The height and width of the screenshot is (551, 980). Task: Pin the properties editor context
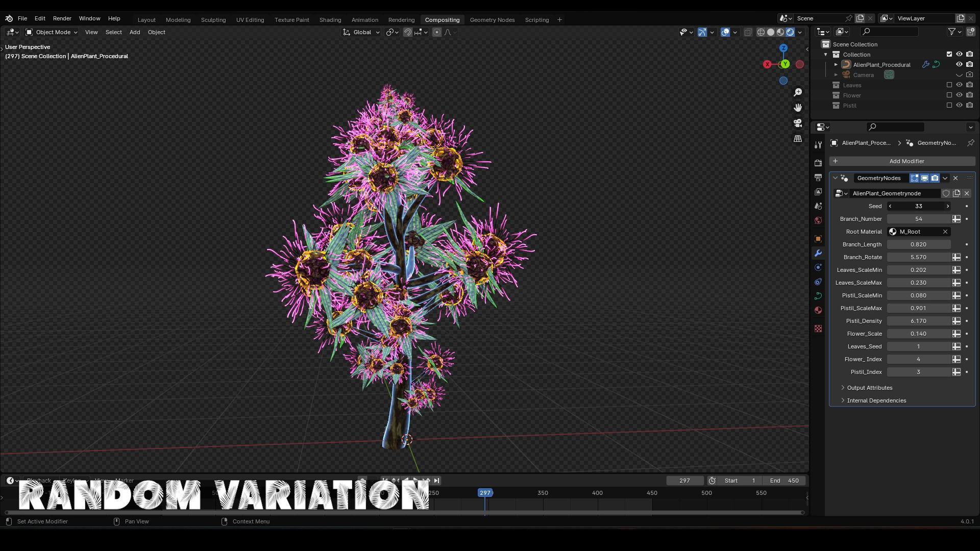click(970, 143)
